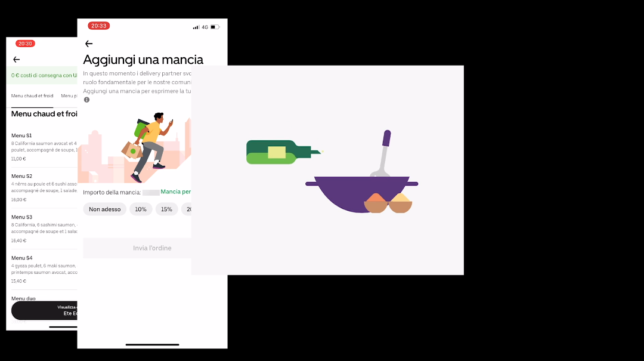This screenshot has height=361, width=644.
Task: Select the 10% tip option
Action: click(x=141, y=209)
